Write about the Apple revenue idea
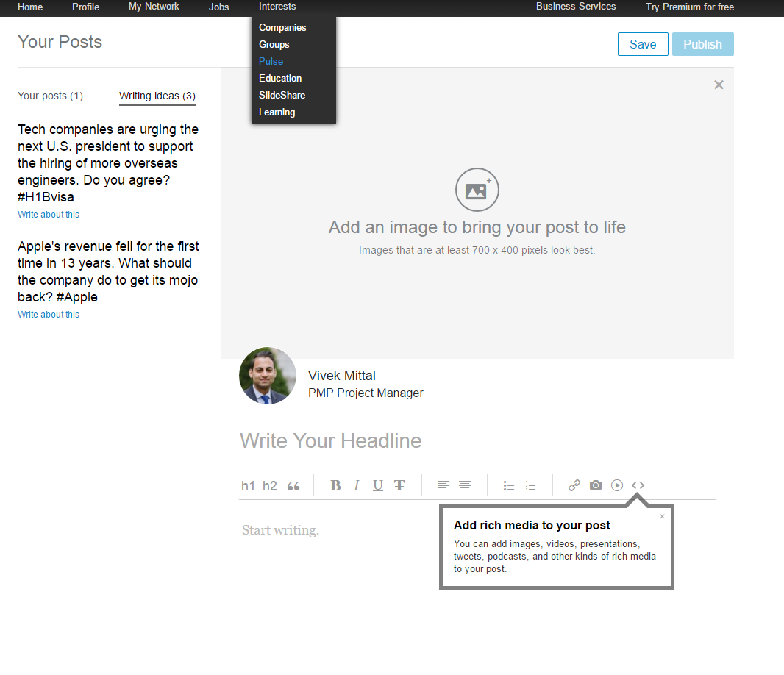The width and height of the screenshot is (784, 675). (x=49, y=315)
